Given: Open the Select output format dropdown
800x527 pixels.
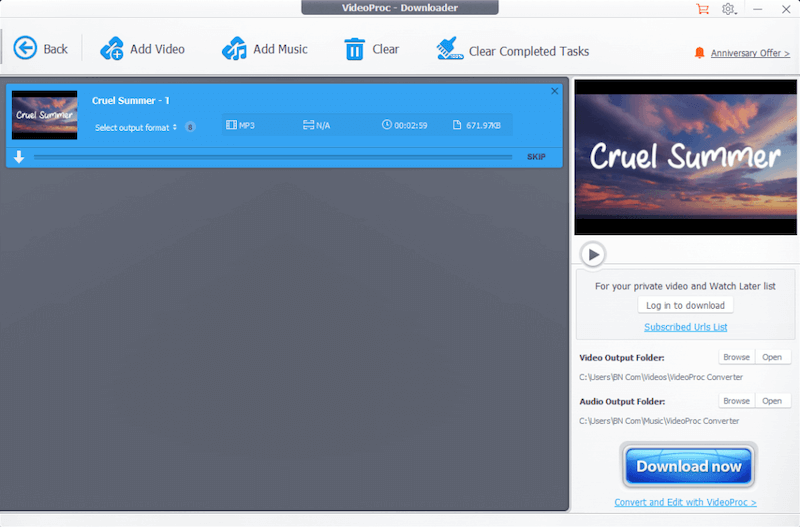Looking at the screenshot, I should 136,128.
